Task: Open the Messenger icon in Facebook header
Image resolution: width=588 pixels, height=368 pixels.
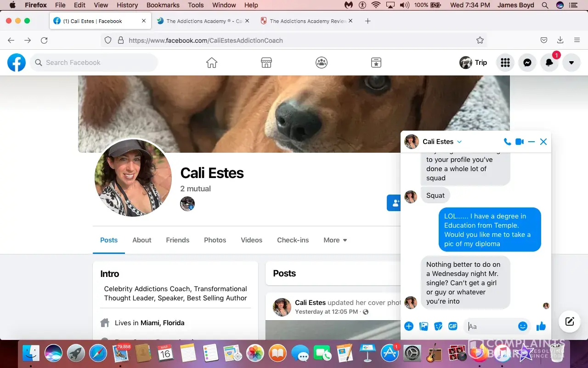Action: tap(527, 63)
